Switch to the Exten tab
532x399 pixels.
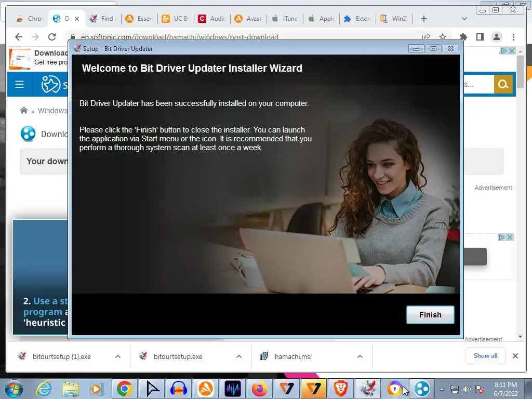[357, 19]
